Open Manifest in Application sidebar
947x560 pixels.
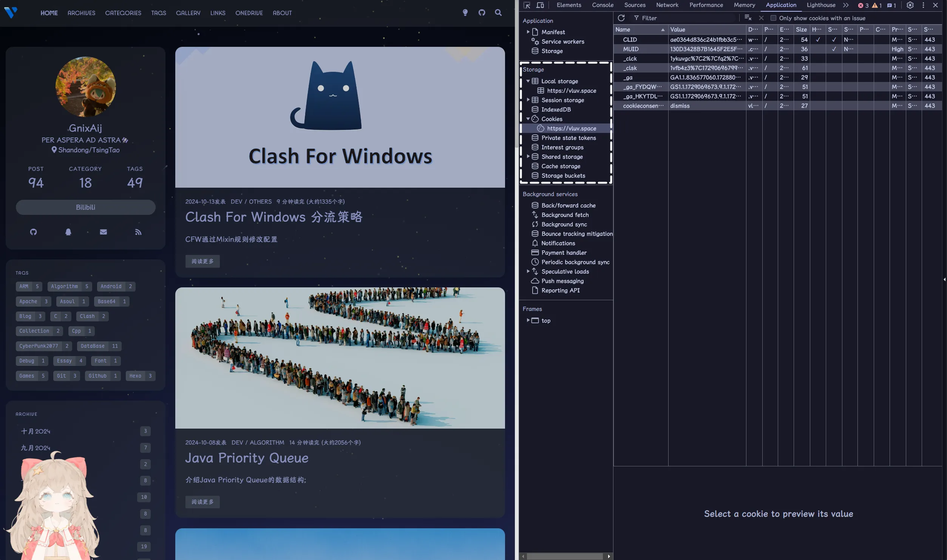coord(553,32)
